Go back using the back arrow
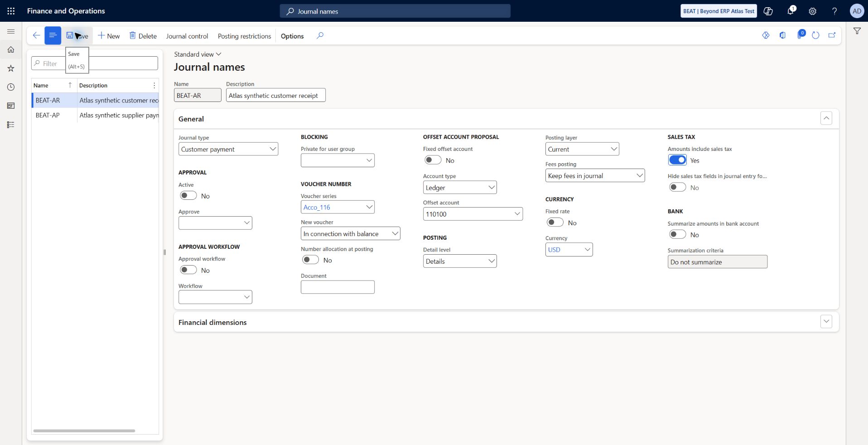The height and width of the screenshot is (445, 868). coord(36,36)
